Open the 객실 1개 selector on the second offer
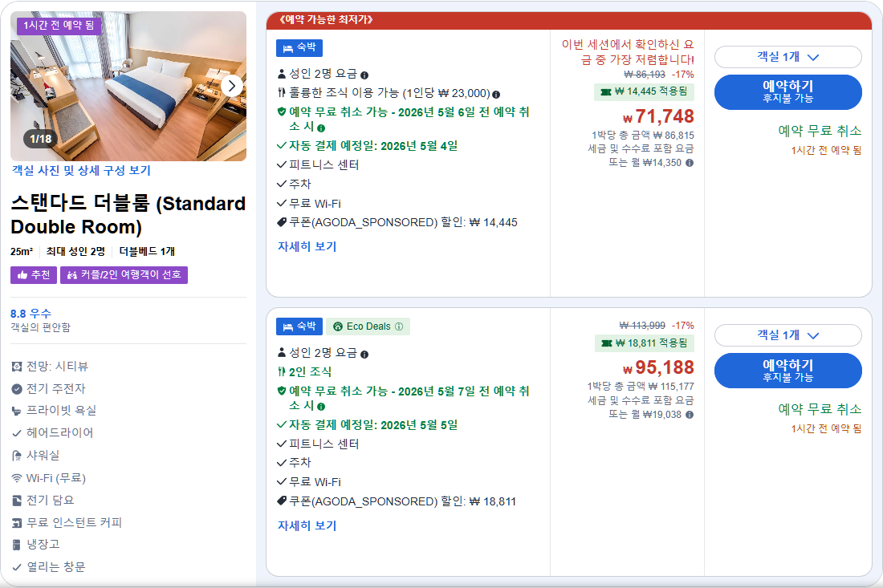The width and height of the screenshot is (883, 588). (x=787, y=335)
